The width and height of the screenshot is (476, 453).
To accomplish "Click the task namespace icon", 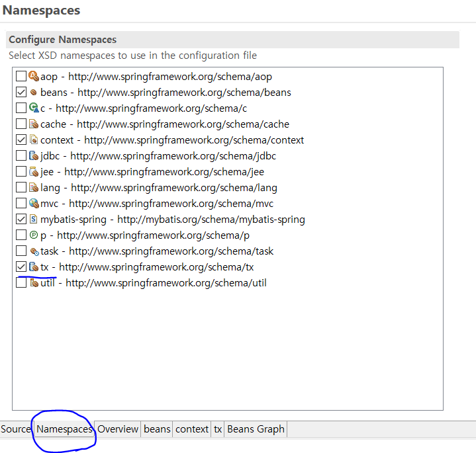I will [34, 251].
